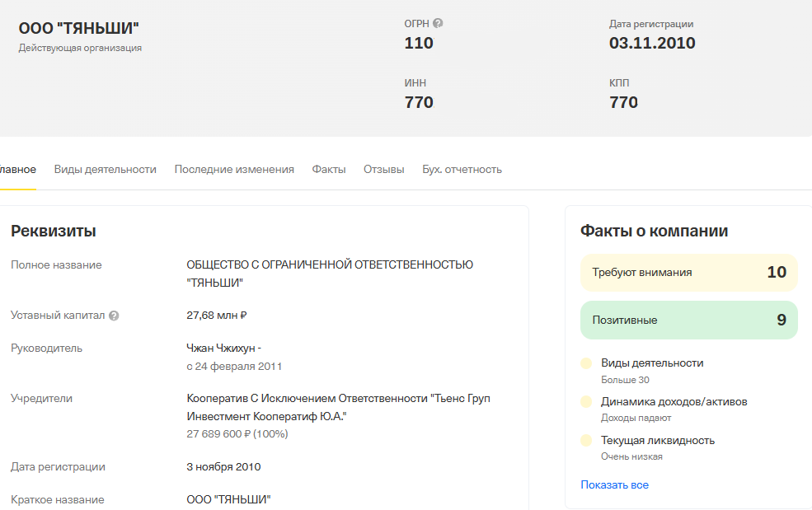
Task: Click the Очень низкая subtext
Action: coord(631,456)
